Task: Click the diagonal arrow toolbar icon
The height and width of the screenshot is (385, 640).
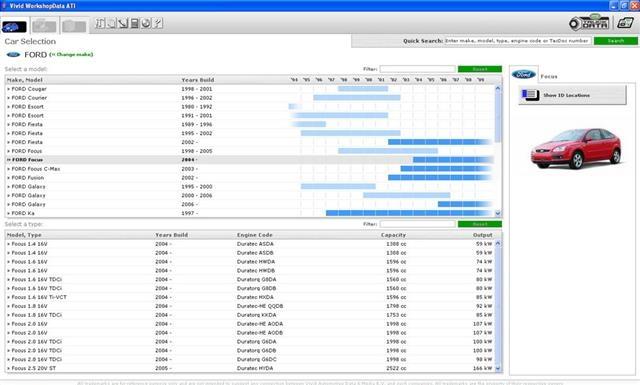Action: coord(123,23)
